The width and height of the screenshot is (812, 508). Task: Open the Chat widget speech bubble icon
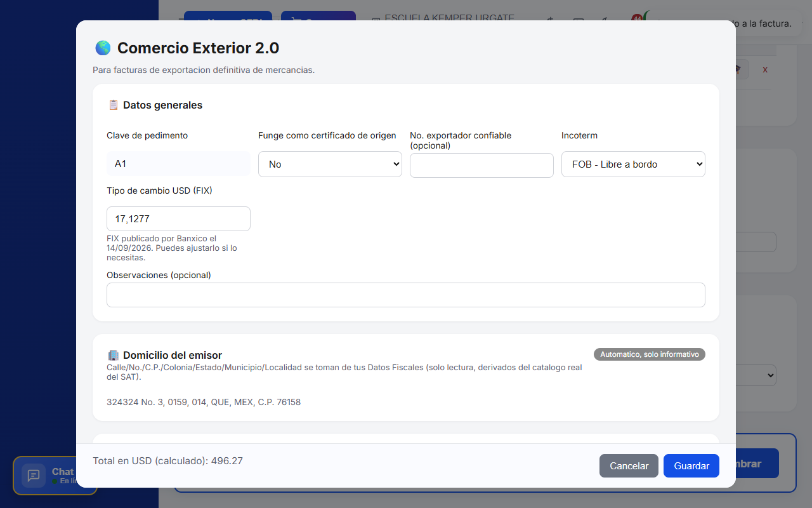34,476
